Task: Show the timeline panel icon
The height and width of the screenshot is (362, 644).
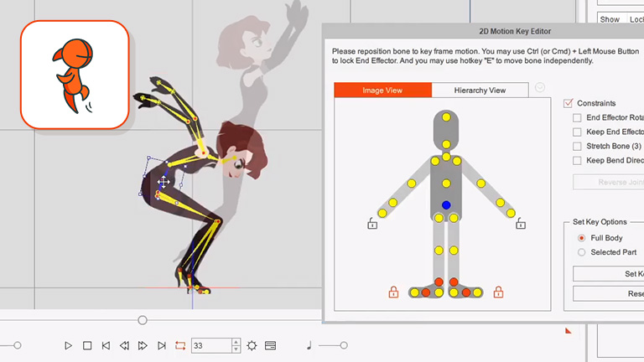Action: (270, 345)
